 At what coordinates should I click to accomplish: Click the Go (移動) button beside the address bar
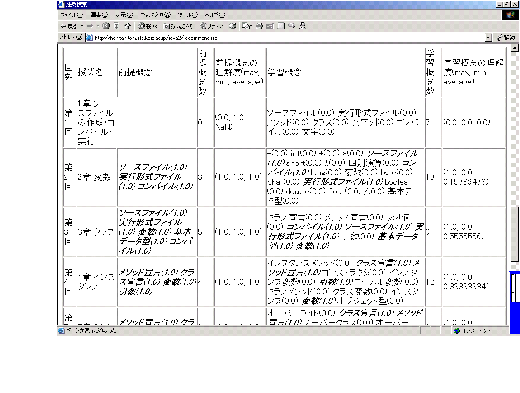[506, 38]
